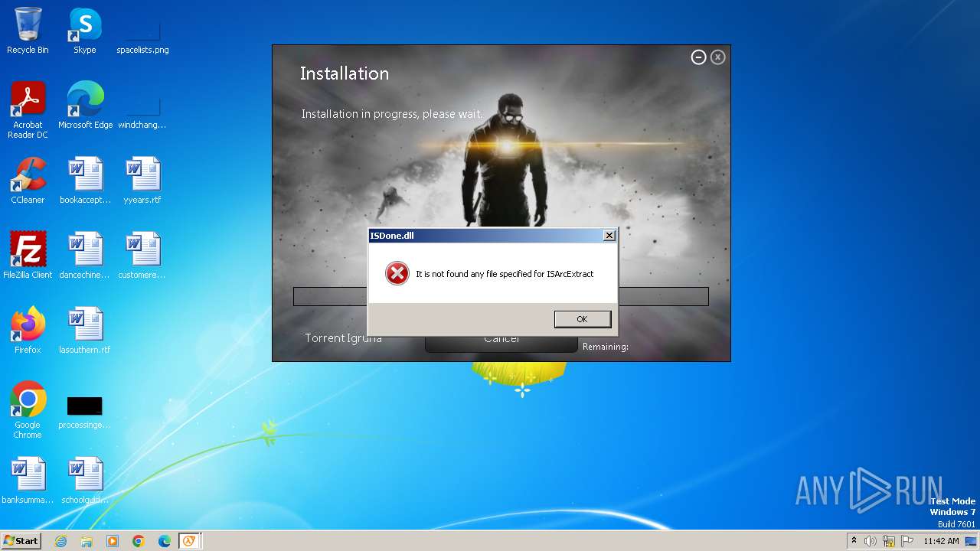The width and height of the screenshot is (980, 551).
Task: Click the "It is not found any file" message
Action: point(505,274)
